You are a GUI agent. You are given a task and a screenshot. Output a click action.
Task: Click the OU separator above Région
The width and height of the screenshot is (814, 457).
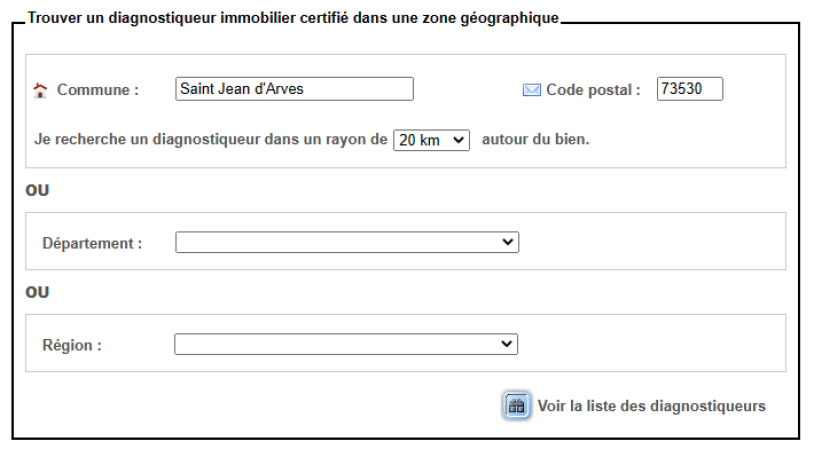click(x=37, y=293)
